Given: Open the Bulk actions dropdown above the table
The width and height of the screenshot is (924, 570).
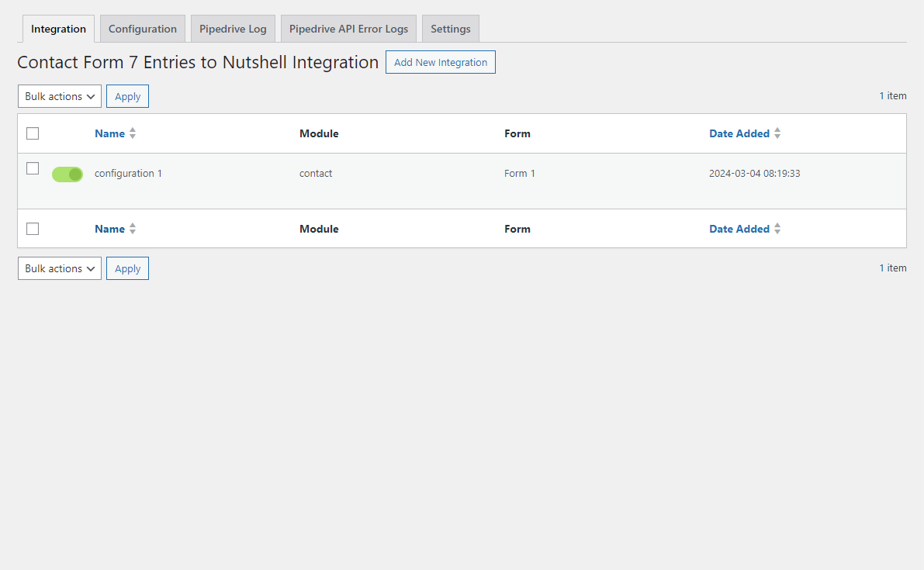Looking at the screenshot, I should (x=60, y=97).
